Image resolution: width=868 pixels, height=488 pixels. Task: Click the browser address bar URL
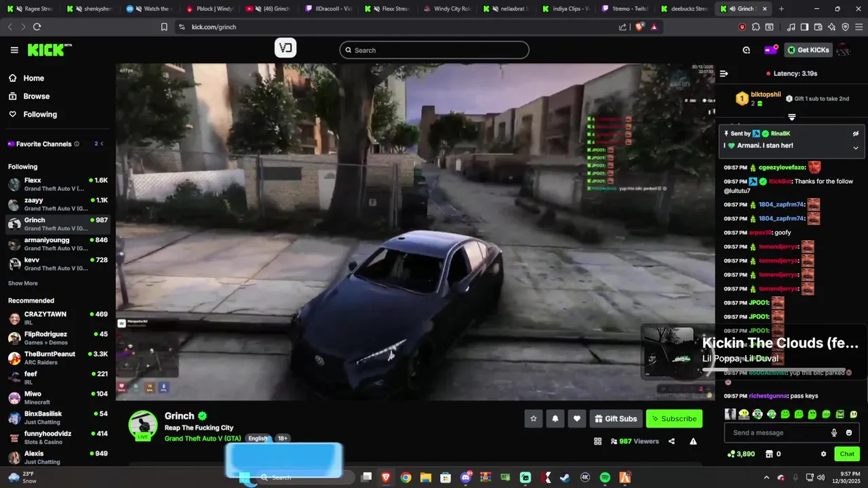click(x=214, y=27)
